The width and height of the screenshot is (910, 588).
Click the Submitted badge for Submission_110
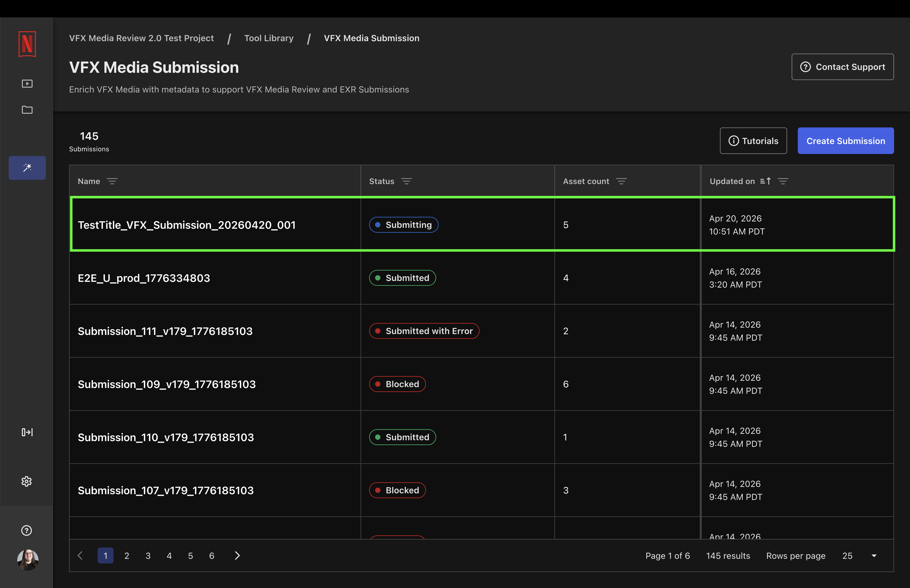coord(403,437)
